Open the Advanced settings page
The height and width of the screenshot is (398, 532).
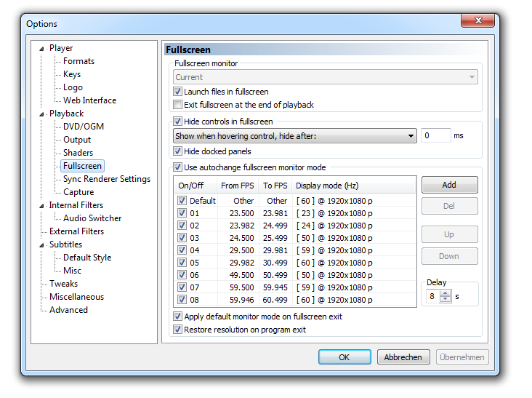(68, 310)
